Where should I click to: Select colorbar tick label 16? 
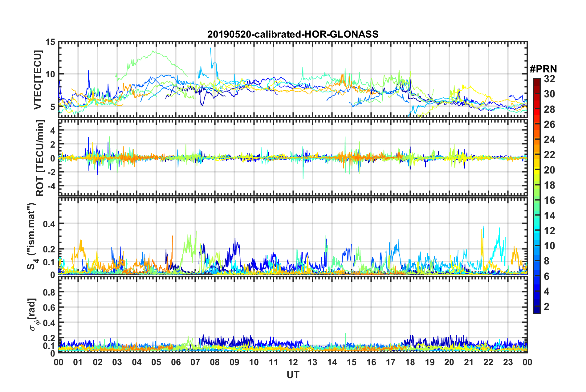tap(549, 200)
